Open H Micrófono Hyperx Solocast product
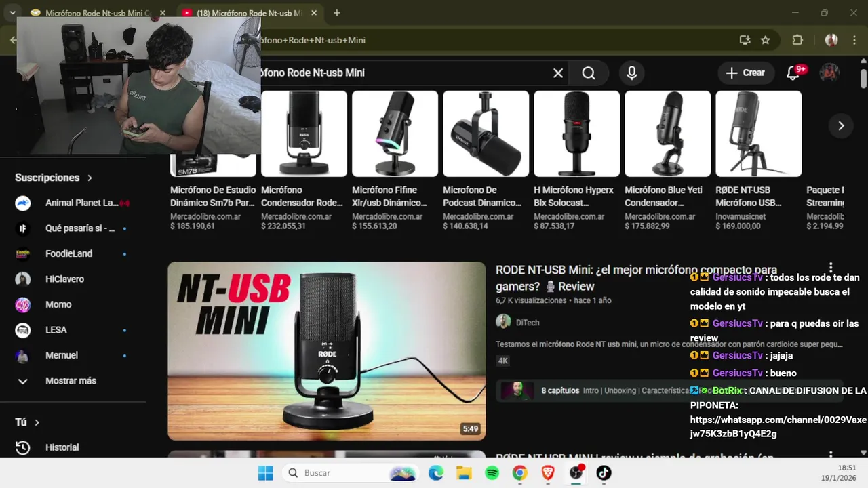868x488 pixels. tap(576, 161)
